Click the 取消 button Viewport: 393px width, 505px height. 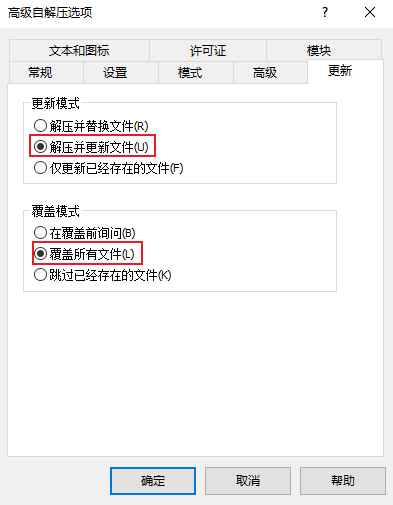[x=248, y=481]
